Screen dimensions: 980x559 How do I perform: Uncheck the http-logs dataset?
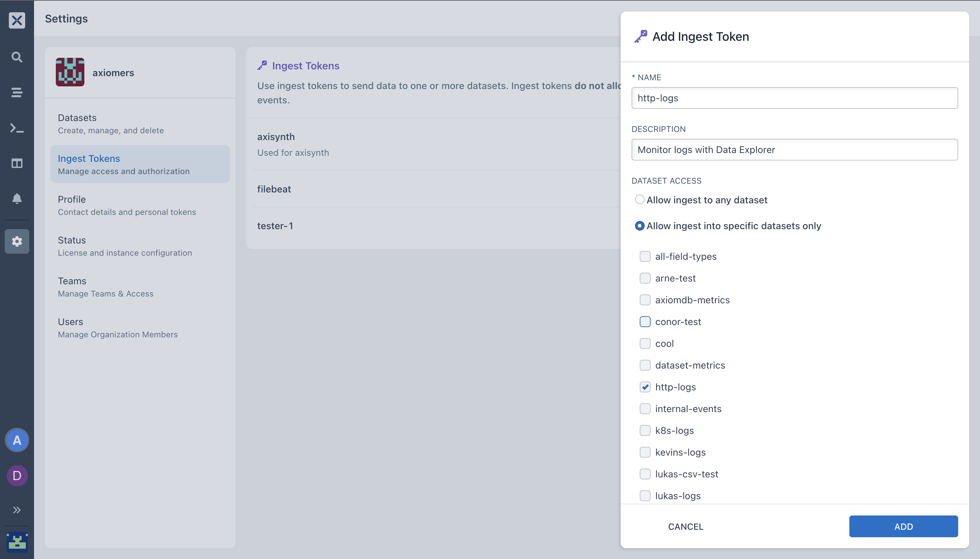644,387
